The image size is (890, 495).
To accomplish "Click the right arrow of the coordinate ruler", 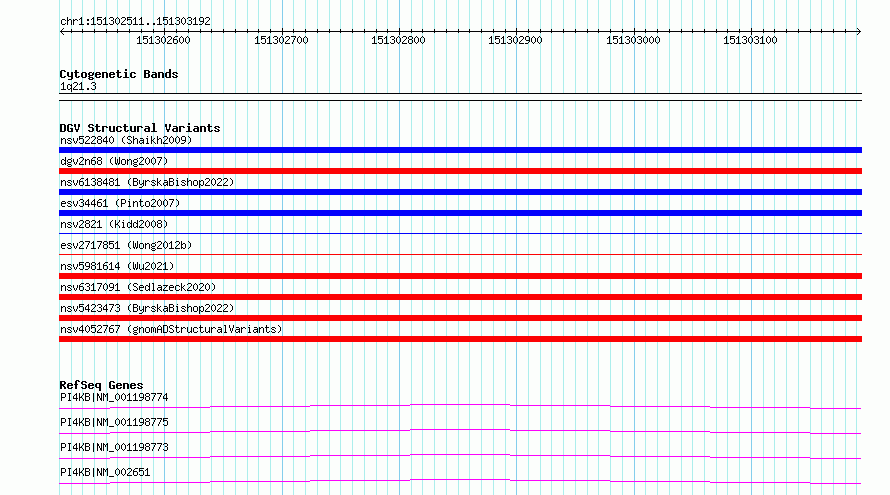I will click(858, 32).
